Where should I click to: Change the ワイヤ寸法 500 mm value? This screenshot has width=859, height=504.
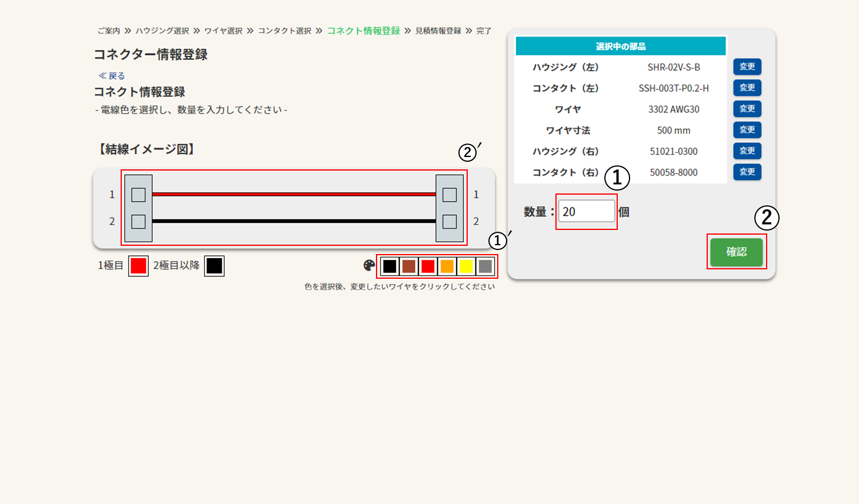click(747, 130)
